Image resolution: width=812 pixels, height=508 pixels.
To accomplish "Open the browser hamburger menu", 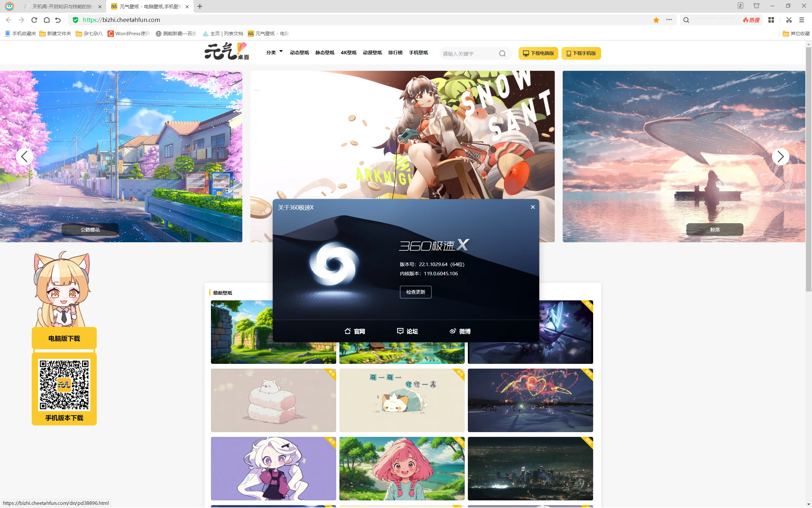I will coord(802,20).
